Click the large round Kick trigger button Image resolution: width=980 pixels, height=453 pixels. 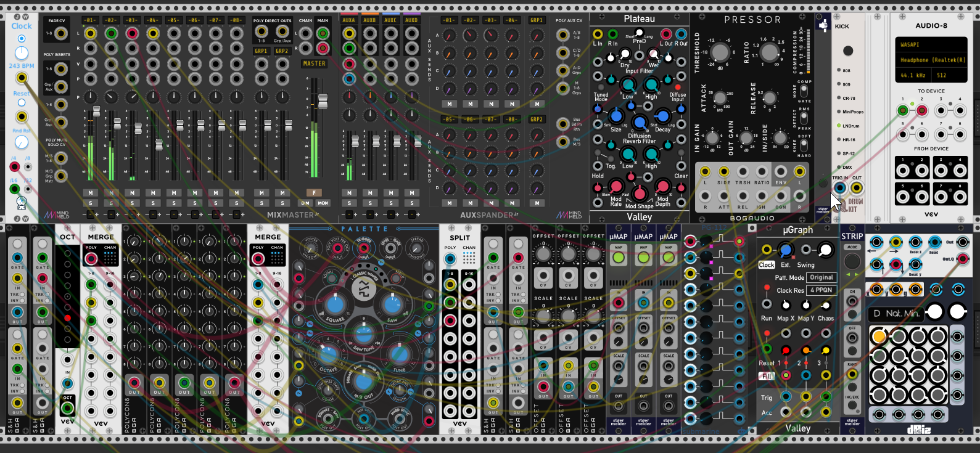pos(848,51)
